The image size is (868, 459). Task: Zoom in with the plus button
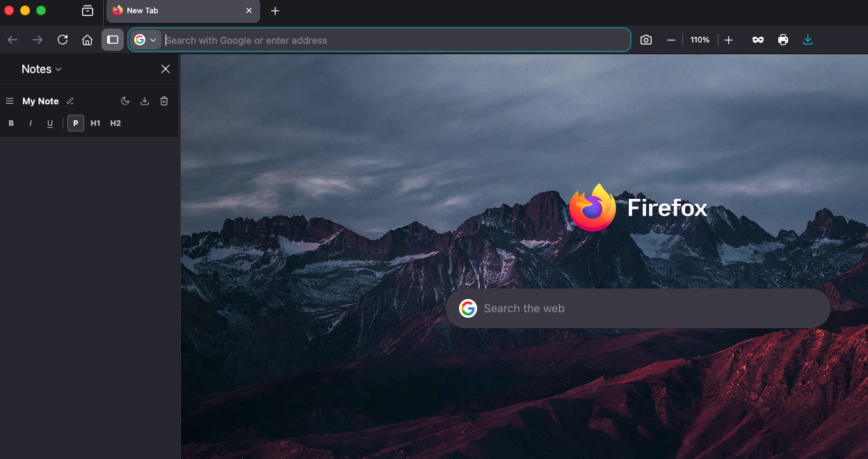pyautogui.click(x=728, y=40)
